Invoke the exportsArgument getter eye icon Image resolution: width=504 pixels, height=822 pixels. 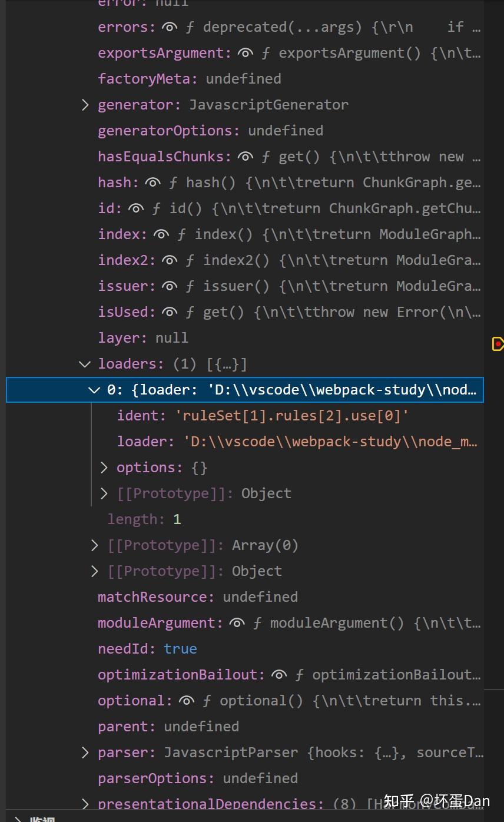coord(245,53)
